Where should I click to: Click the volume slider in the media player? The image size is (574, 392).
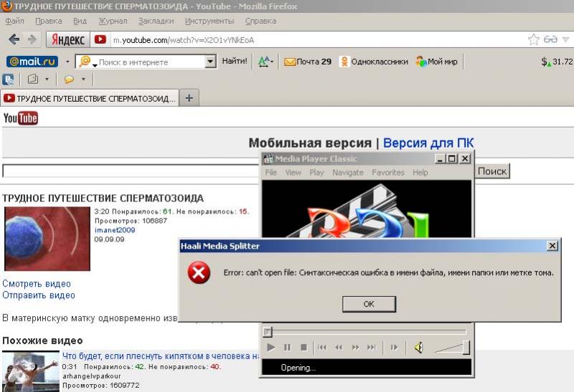[453, 348]
